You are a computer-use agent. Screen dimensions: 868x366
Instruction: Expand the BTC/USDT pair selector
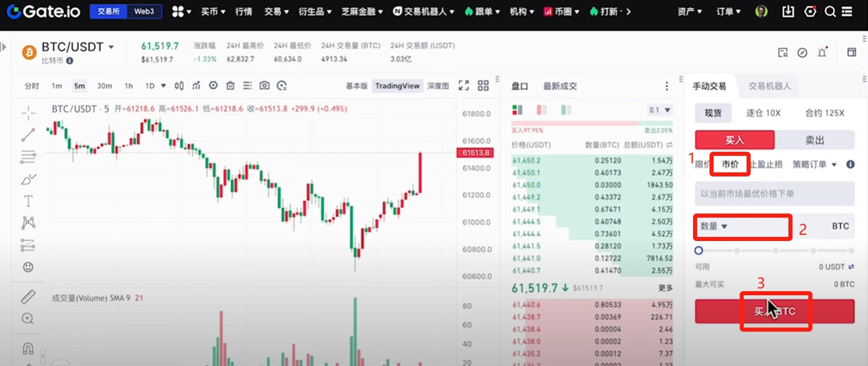111,47
